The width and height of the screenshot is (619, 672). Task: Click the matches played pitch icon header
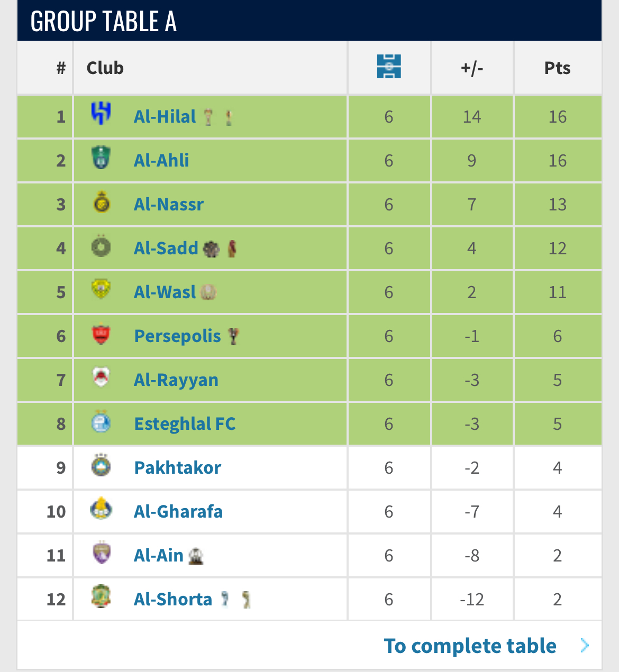(x=389, y=67)
